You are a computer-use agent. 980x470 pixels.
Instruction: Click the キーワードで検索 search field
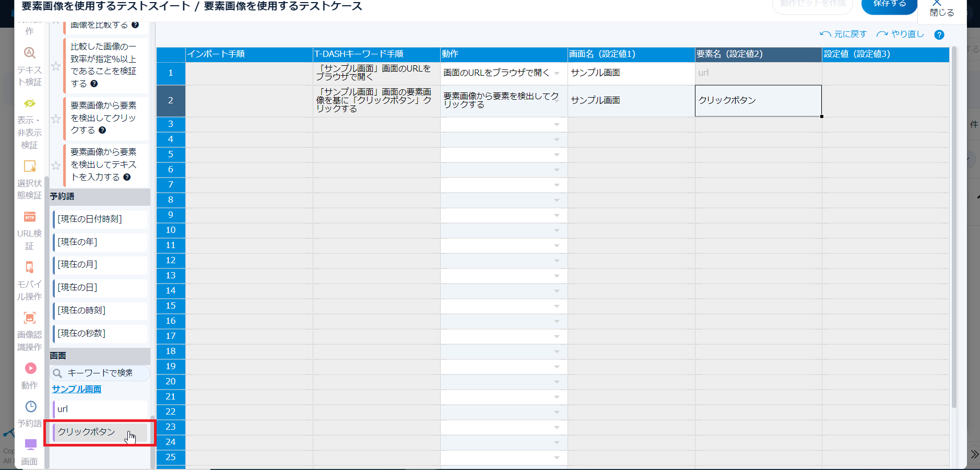coord(100,373)
